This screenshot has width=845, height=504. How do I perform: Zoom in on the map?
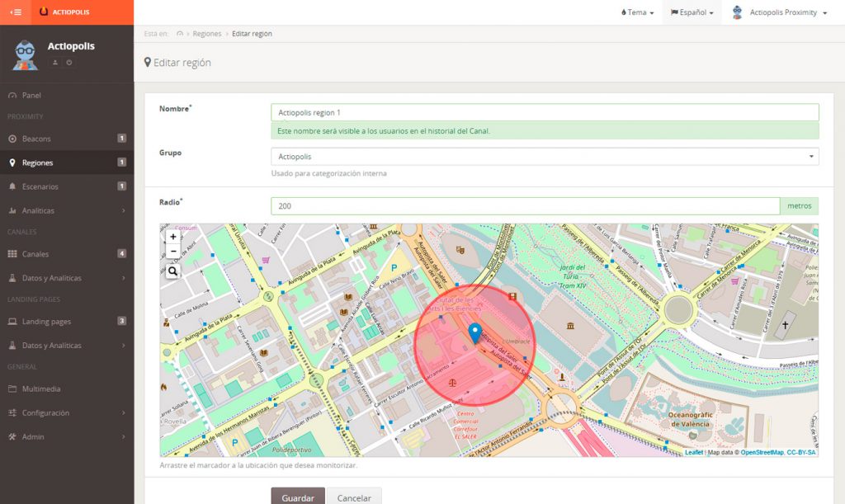(173, 237)
